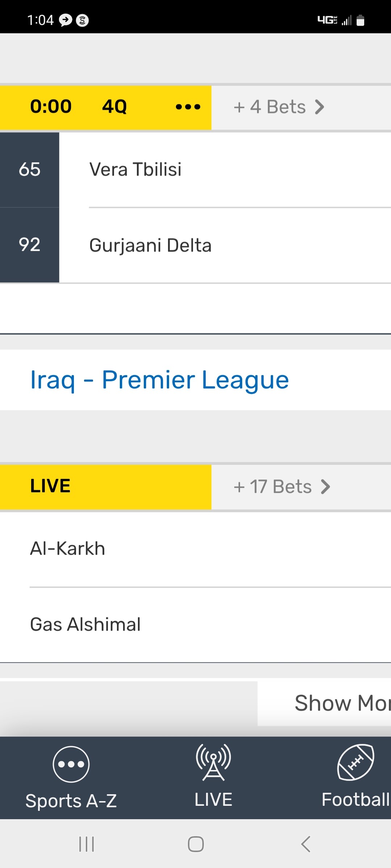The width and height of the screenshot is (391, 868).
Task: Open Sports A-Z menu icon
Action: (71, 764)
